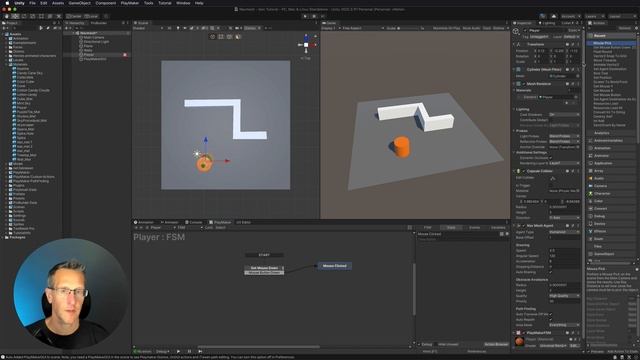
Task: Click the Add Action To State button
Action: point(621,351)
